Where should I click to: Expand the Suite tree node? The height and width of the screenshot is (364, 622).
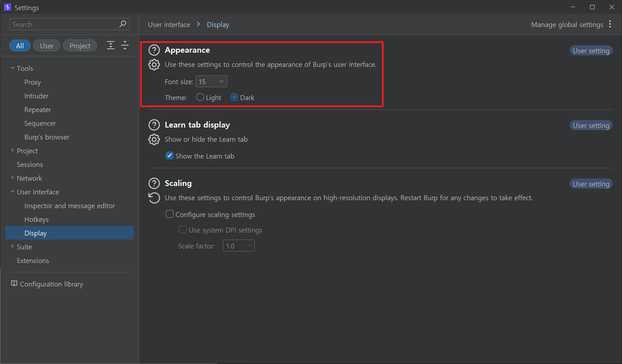12,247
